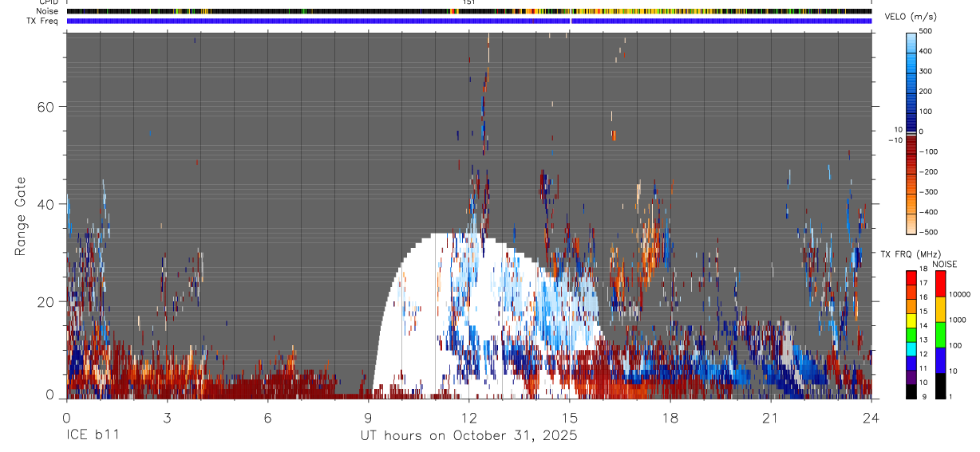Click the black 1–10 noise swatch
The height and width of the screenshot is (452, 980).
coord(941,386)
